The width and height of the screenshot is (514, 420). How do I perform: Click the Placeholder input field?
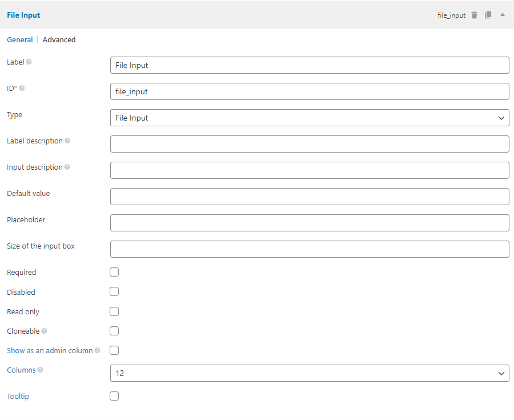click(309, 223)
